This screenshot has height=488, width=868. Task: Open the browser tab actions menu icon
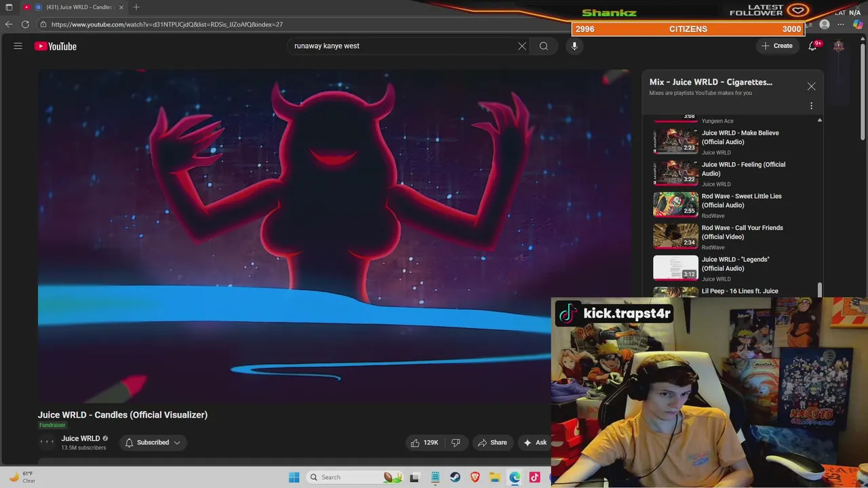tap(9, 7)
